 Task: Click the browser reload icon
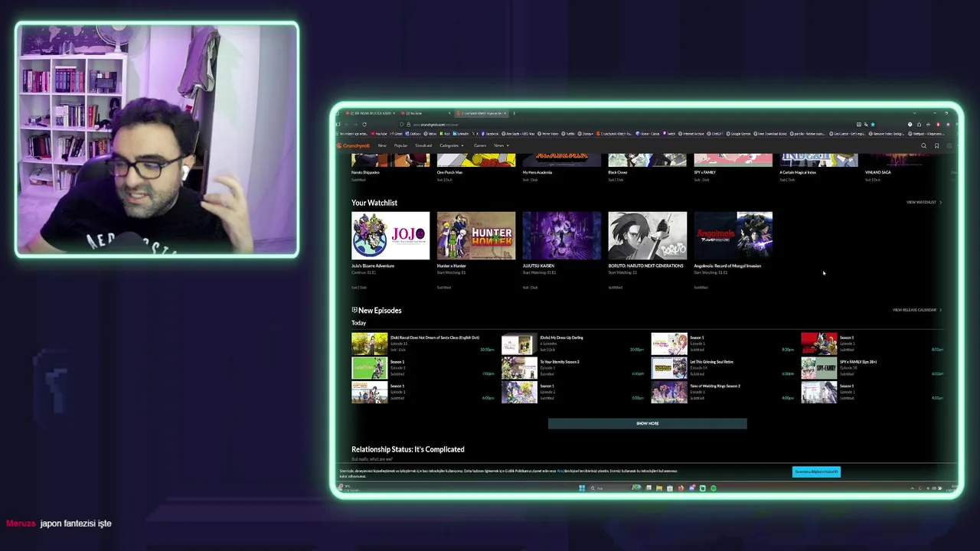(364, 124)
